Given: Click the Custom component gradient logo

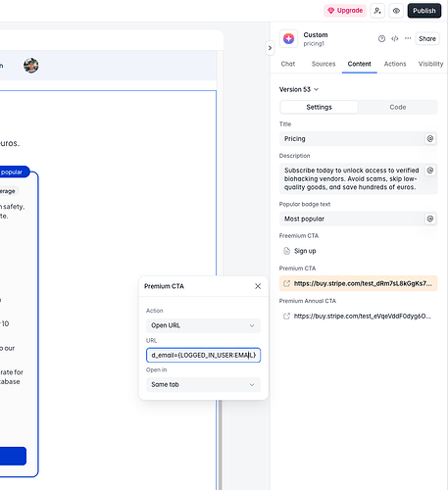Looking at the screenshot, I should (288, 38).
